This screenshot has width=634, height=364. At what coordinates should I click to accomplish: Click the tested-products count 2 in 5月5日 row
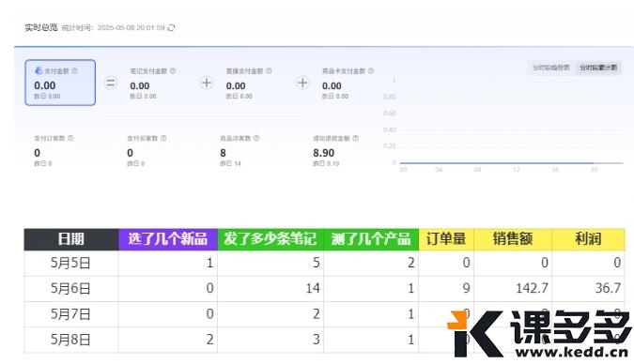371,263
